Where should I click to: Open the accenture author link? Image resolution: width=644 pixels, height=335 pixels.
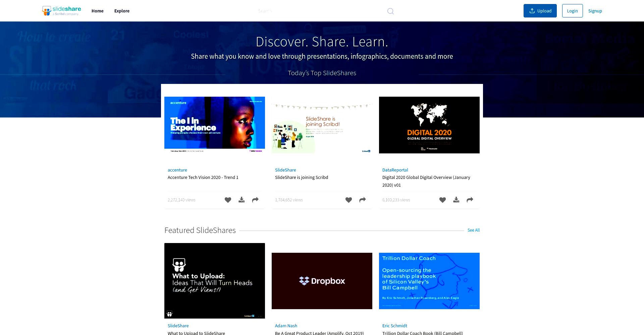point(177,170)
